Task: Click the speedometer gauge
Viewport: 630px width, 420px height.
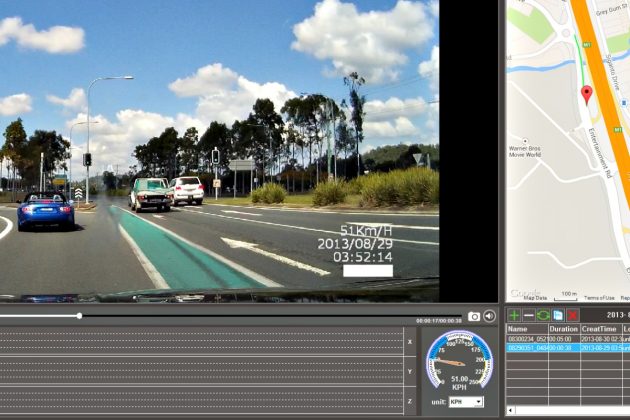Action: 459,361
